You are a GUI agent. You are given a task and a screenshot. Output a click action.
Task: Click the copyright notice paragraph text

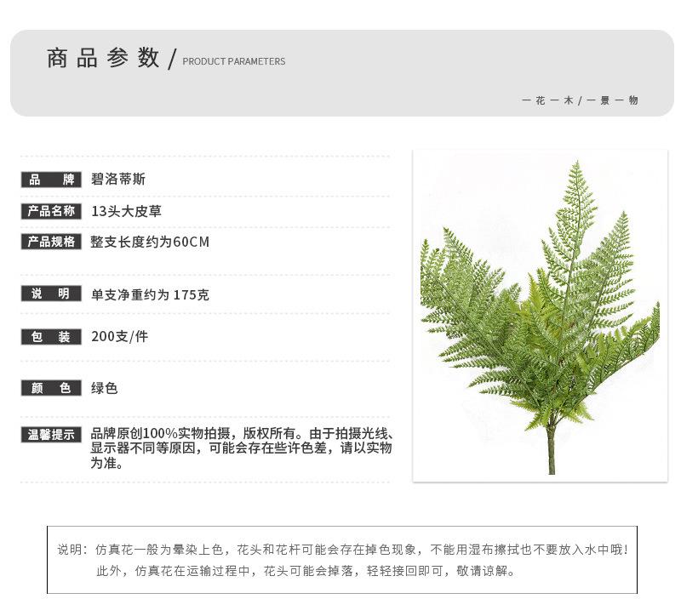point(242,448)
